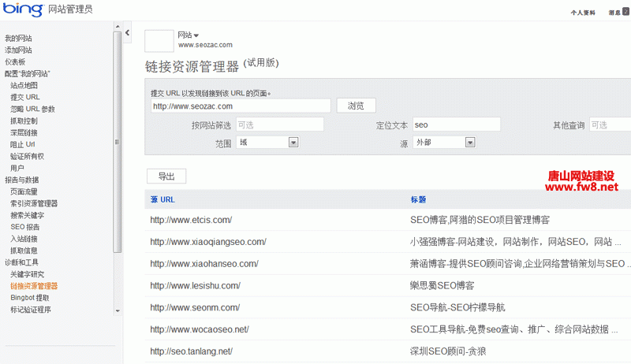Click title 深圳SEO顾问-贪狼

click(448, 351)
